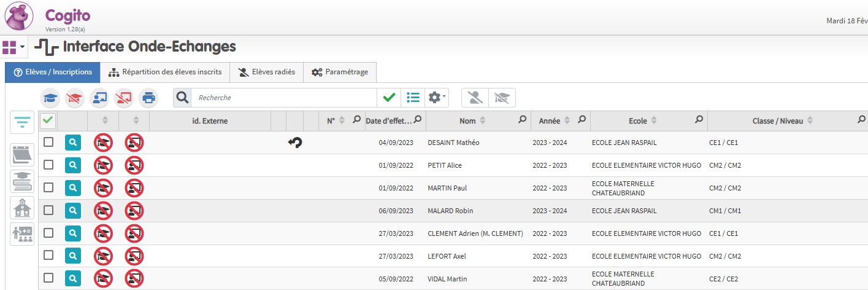The image size is (868, 290).
Task: Open the filter panel from left sidebar
Action: click(22, 122)
